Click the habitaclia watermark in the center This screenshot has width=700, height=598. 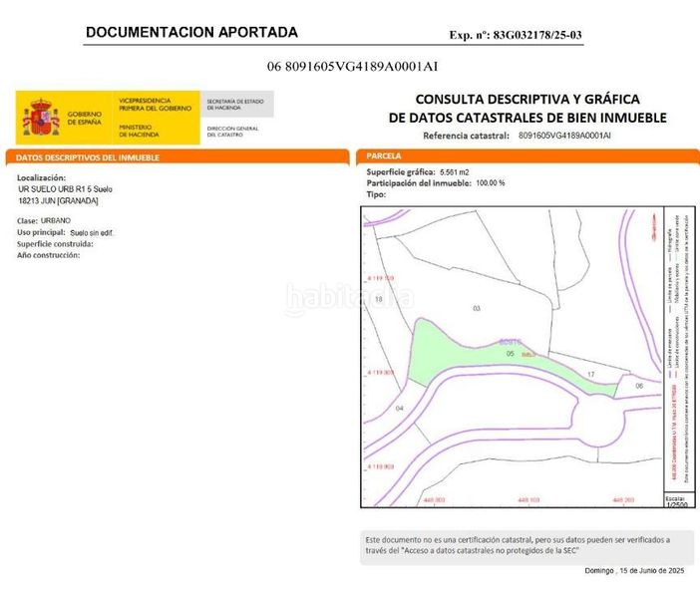[350, 298]
